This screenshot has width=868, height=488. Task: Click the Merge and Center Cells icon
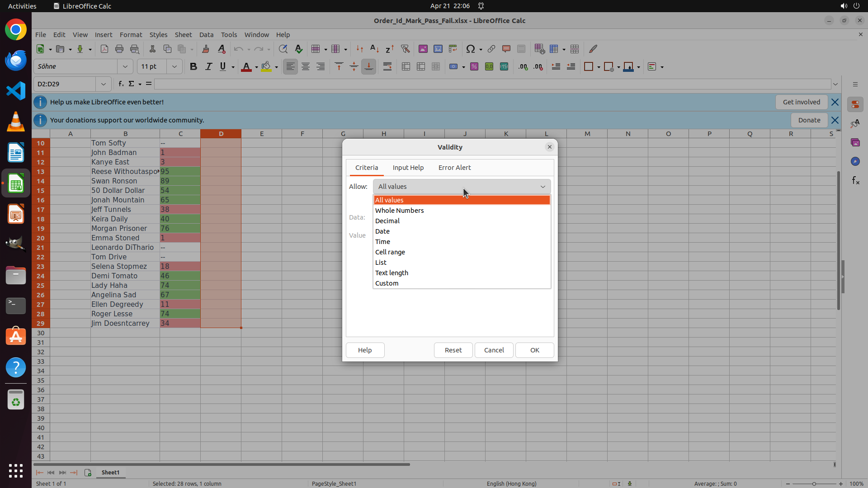(406, 67)
